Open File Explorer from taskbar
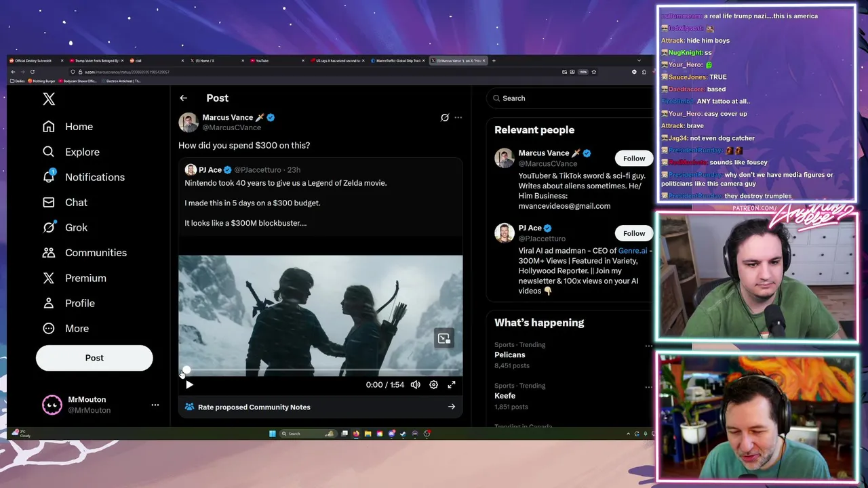The height and width of the screenshot is (488, 868). tap(368, 434)
